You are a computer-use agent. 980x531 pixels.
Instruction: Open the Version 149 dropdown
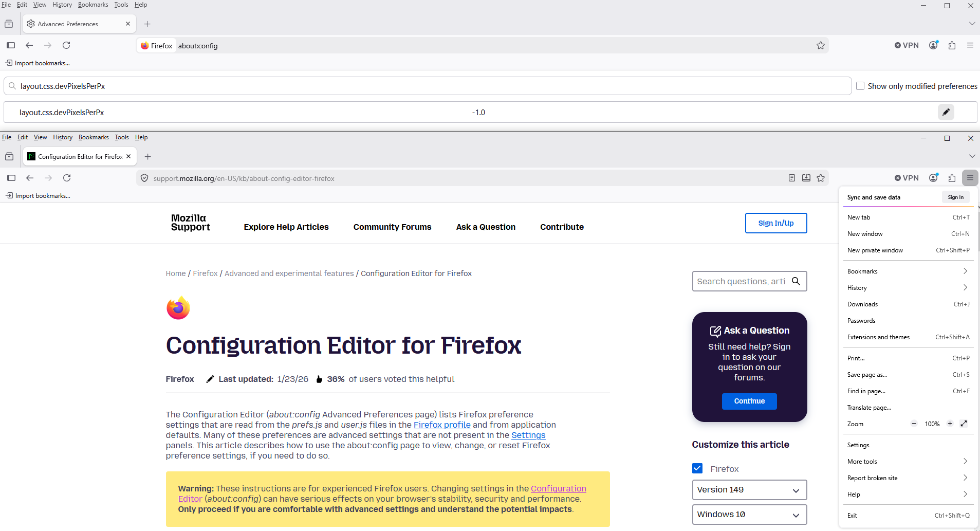[749, 490]
